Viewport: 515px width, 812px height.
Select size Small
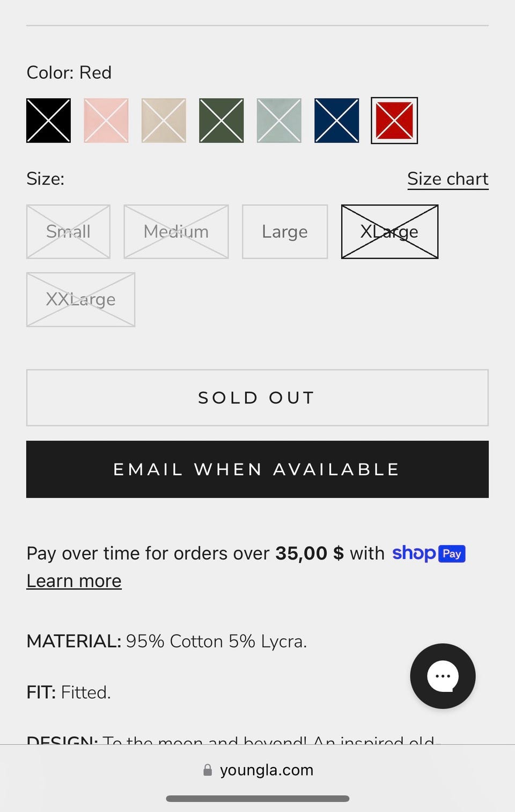pyautogui.click(x=68, y=232)
